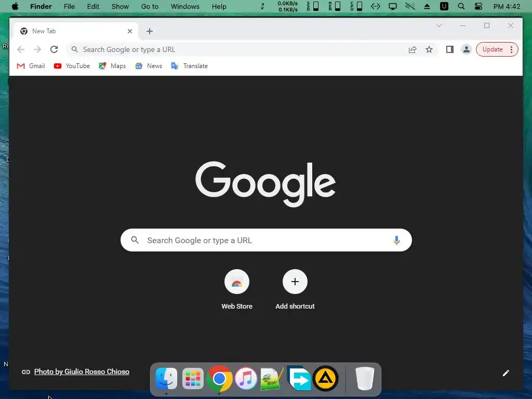The image size is (532, 399).
Task: Open the Apple menu
Action: (15, 6)
